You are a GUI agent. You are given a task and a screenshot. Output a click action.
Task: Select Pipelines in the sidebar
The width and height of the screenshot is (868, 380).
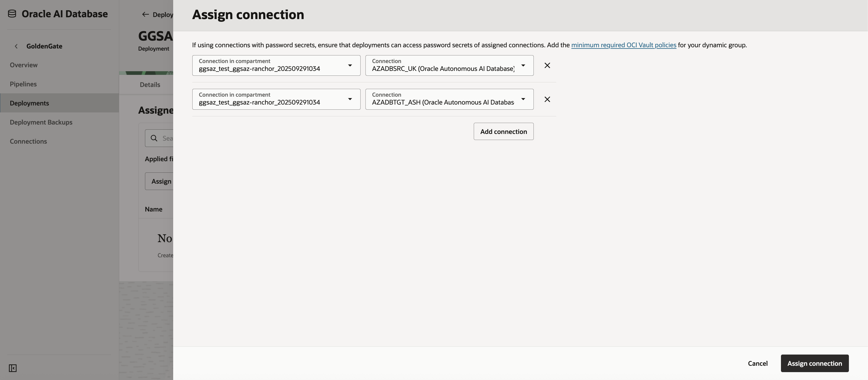(x=23, y=84)
